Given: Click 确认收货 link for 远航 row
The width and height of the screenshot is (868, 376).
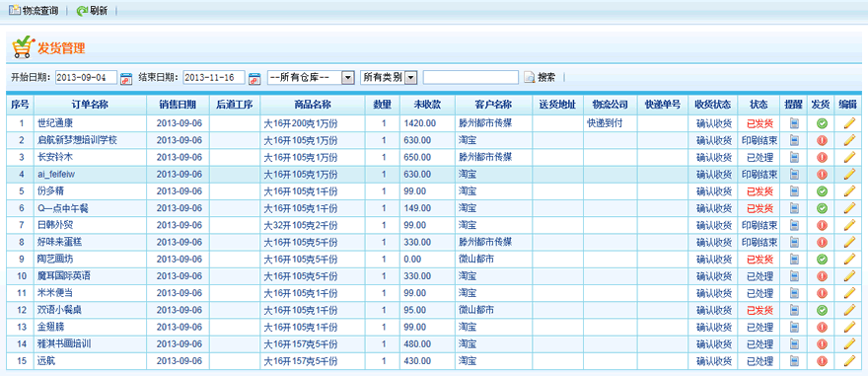Looking at the screenshot, I should tap(713, 361).
